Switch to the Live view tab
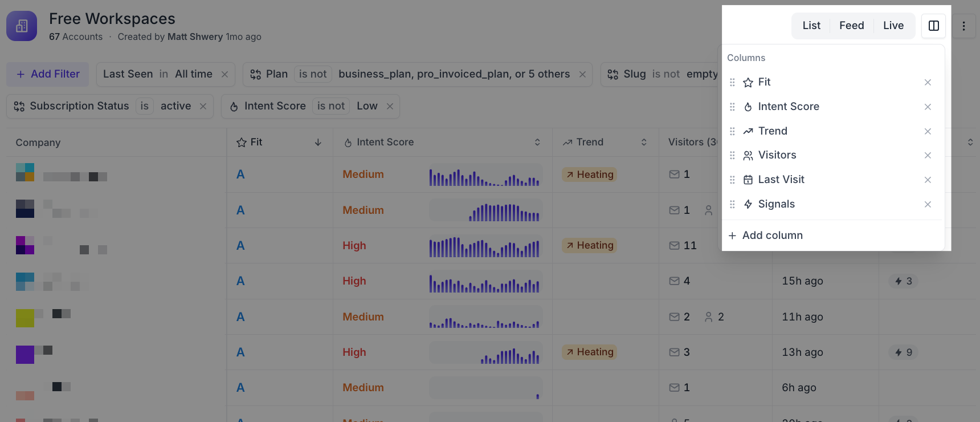This screenshot has height=422, width=980. click(x=893, y=26)
